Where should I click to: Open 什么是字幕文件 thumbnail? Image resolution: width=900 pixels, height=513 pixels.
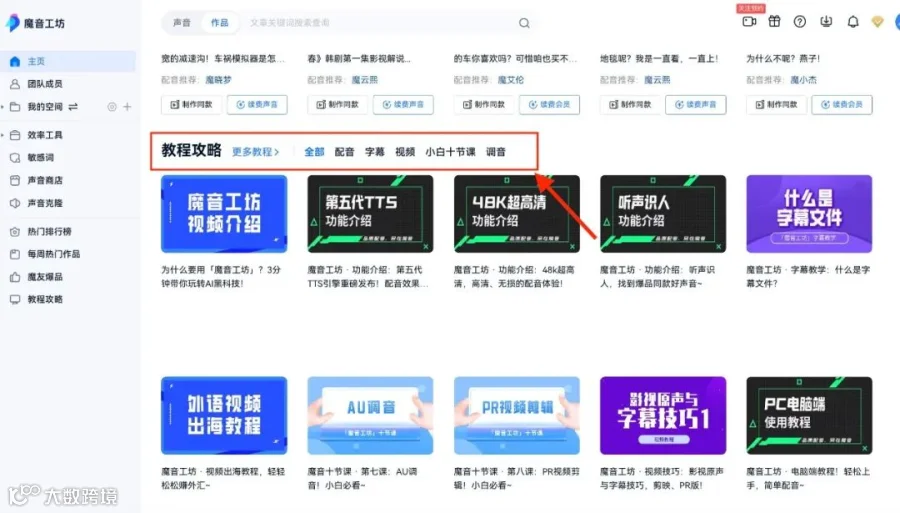(809, 214)
